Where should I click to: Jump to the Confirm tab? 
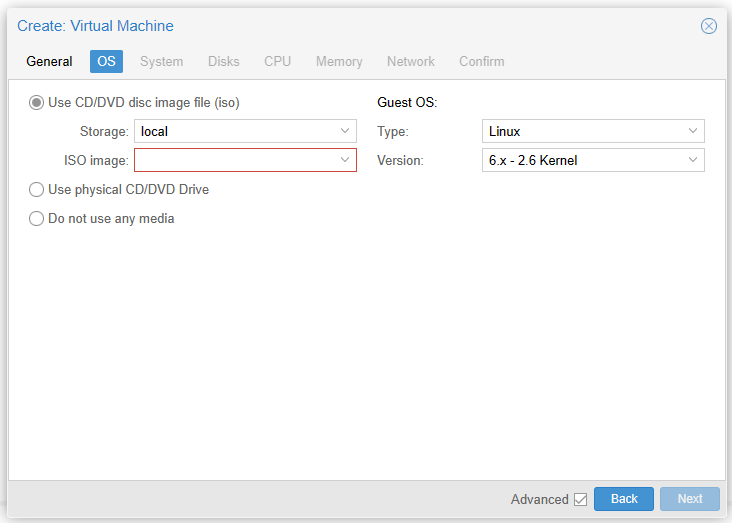pyautogui.click(x=481, y=61)
